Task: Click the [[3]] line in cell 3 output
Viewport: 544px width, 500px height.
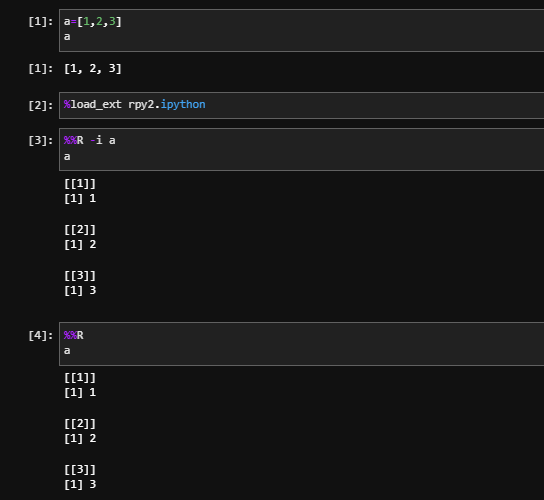Action: [80, 276]
